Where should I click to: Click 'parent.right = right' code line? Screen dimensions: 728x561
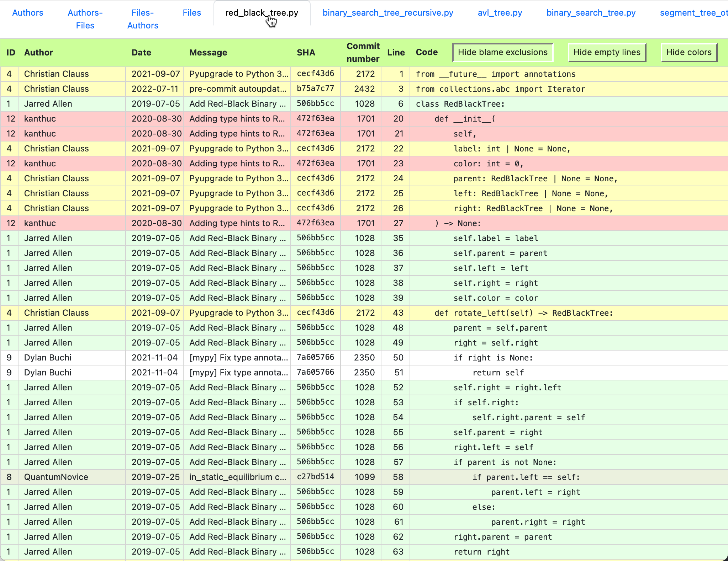pyautogui.click(x=538, y=522)
